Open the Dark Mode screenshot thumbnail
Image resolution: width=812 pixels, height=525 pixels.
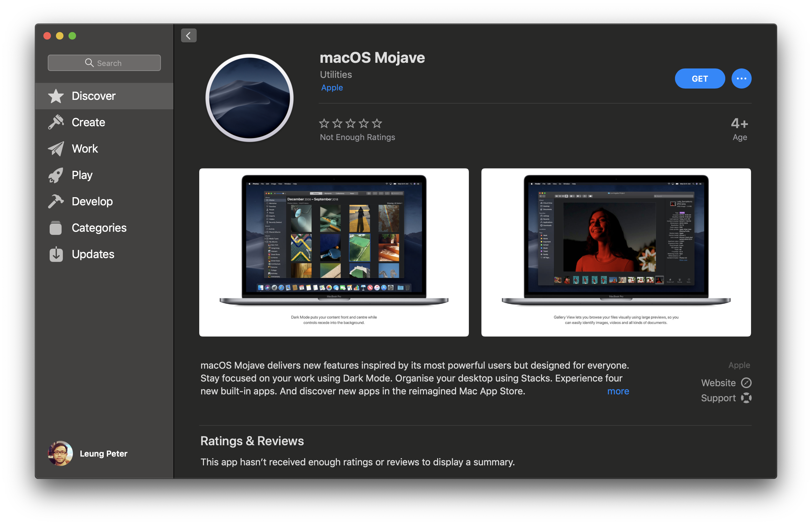(x=334, y=252)
